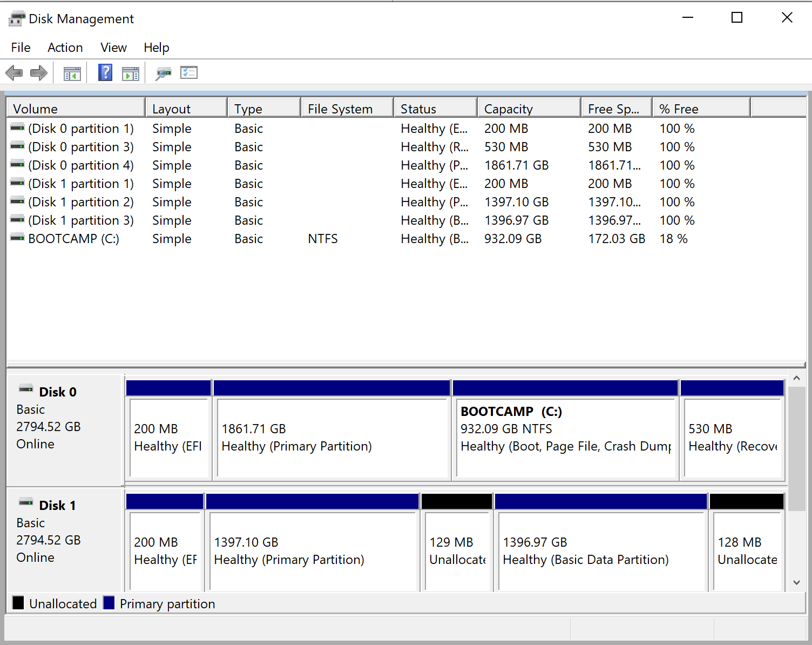Click the Disk Management title bar icon
This screenshot has height=645, width=812.
[17, 19]
